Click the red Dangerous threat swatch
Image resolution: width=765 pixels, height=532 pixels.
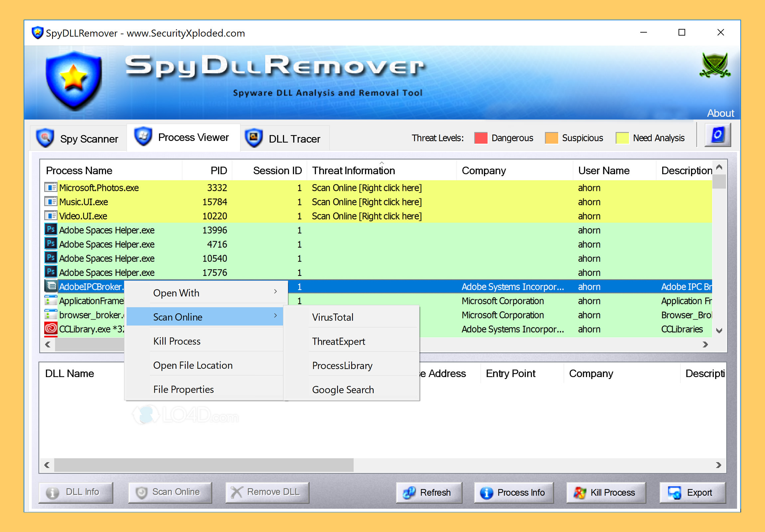[481, 138]
